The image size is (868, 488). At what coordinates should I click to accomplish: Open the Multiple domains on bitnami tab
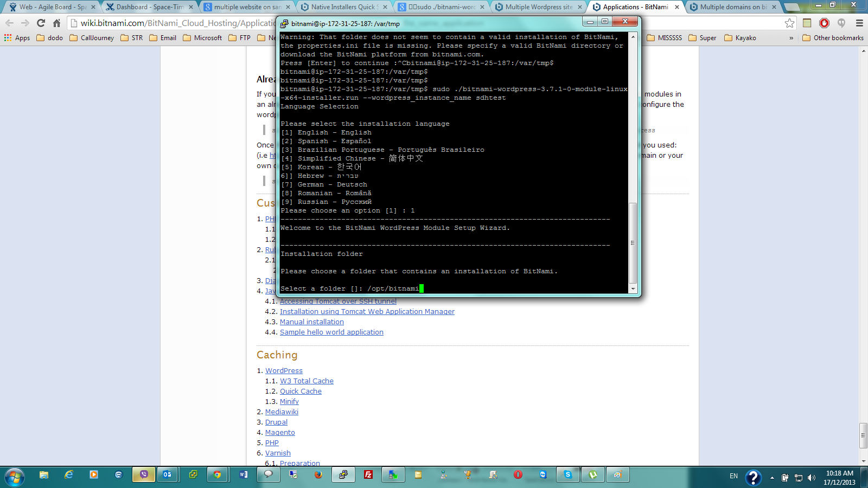pos(733,7)
